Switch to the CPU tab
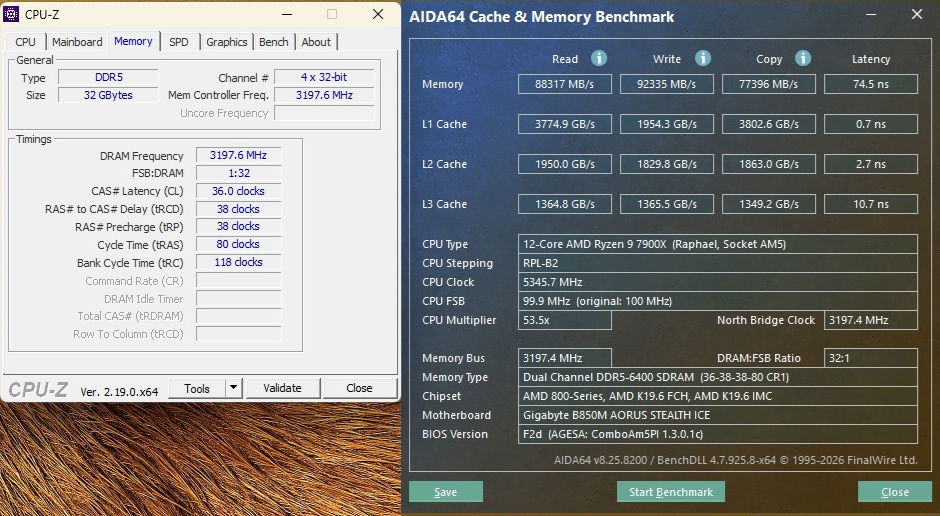This screenshot has height=516, width=940. [x=25, y=42]
